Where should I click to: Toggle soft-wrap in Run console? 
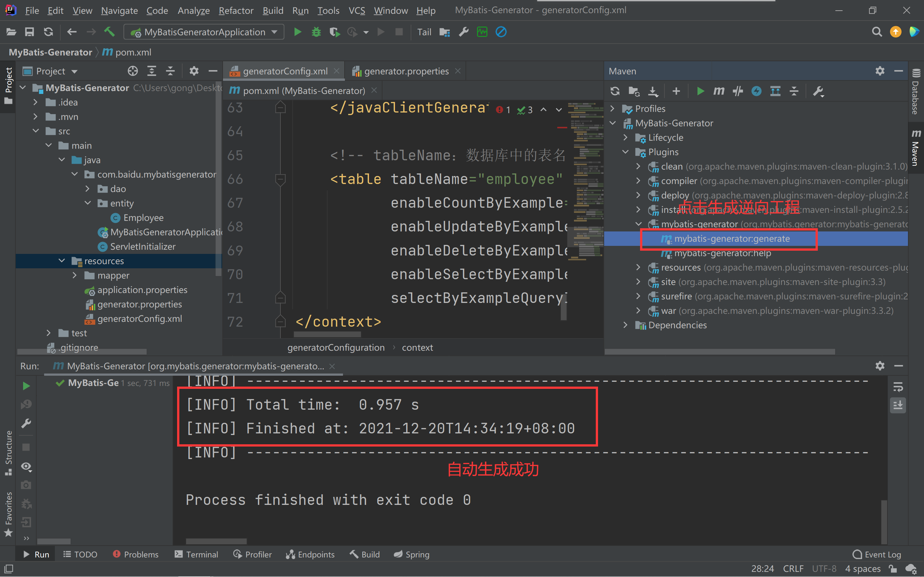(x=898, y=387)
